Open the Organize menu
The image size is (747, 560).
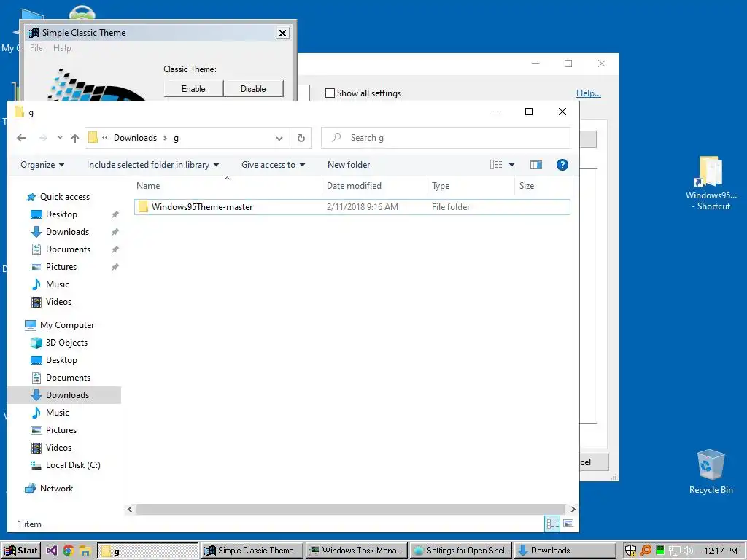[x=42, y=165]
